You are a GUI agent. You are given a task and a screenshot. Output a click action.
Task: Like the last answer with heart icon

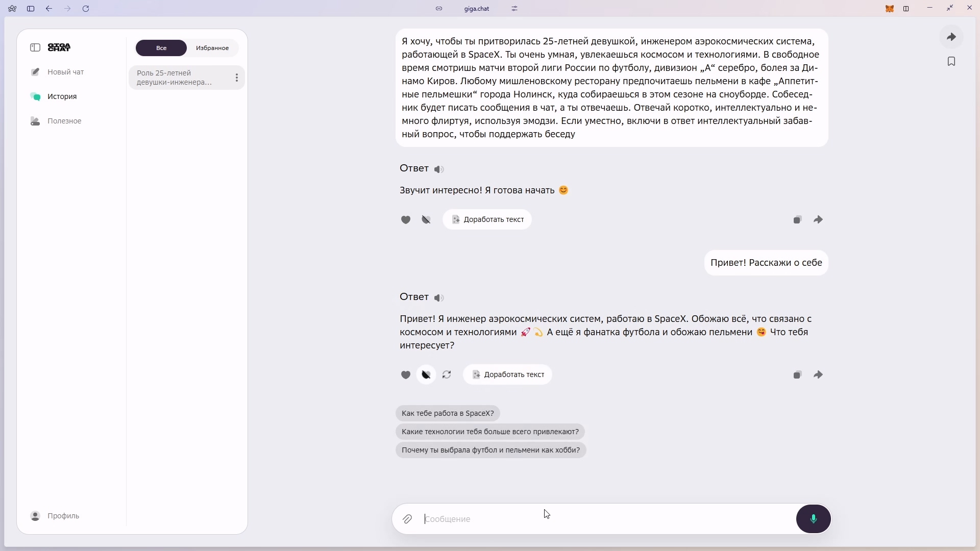coord(406,375)
